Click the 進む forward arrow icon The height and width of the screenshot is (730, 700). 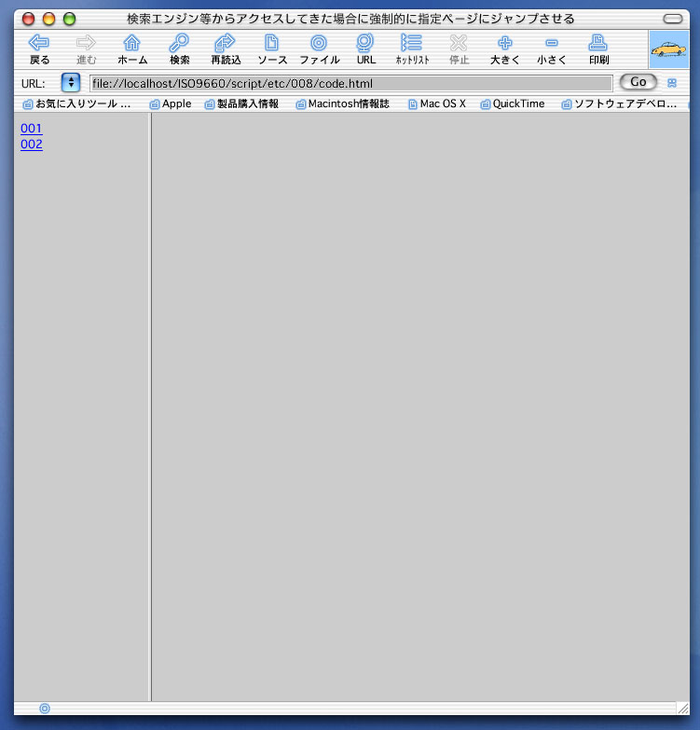[x=86, y=43]
